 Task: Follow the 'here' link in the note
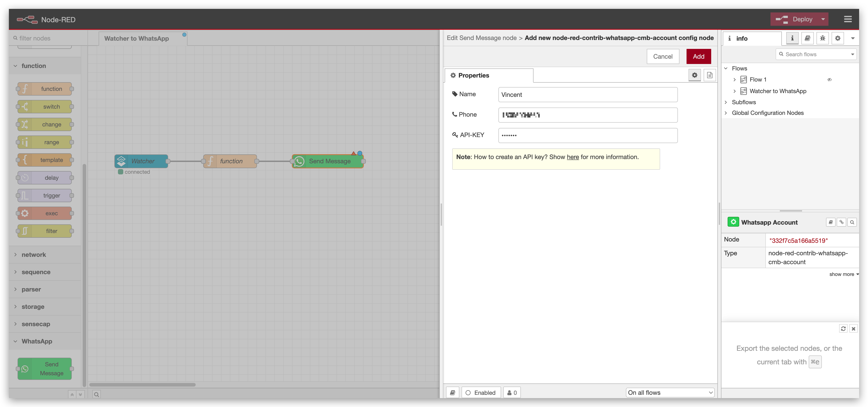pos(573,157)
